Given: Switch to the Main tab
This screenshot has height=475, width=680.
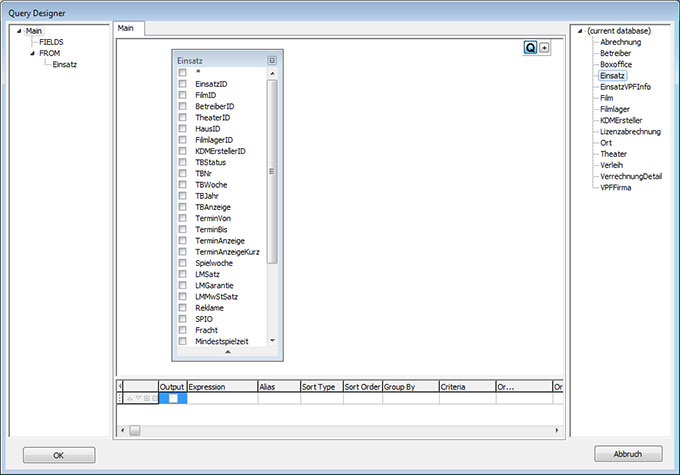Looking at the screenshot, I should [127, 28].
